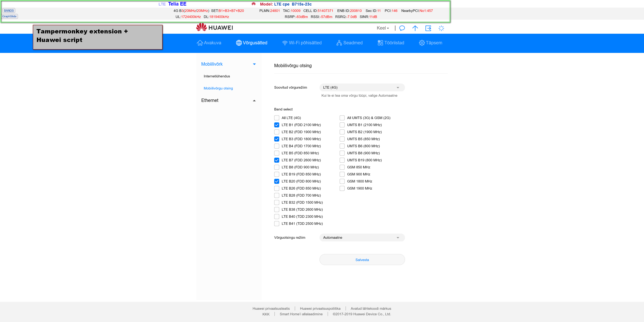Open Seadmed devices tab
Screen dimensions: 644x322
pos(350,43)
